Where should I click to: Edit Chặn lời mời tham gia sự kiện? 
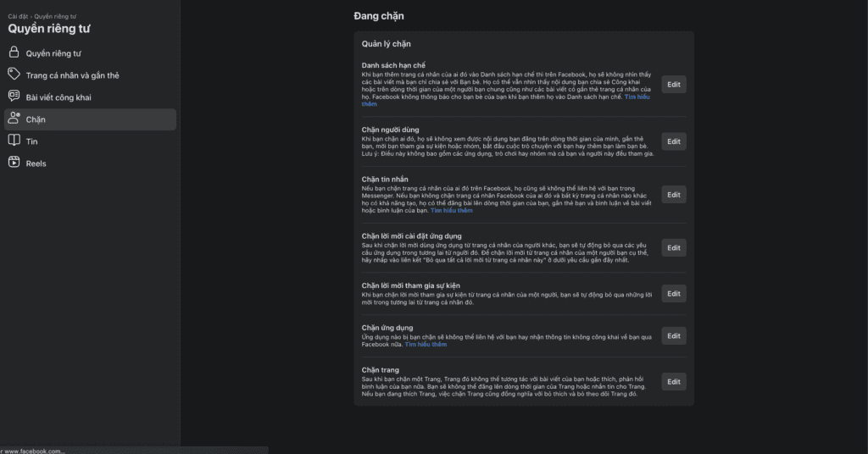673,294
